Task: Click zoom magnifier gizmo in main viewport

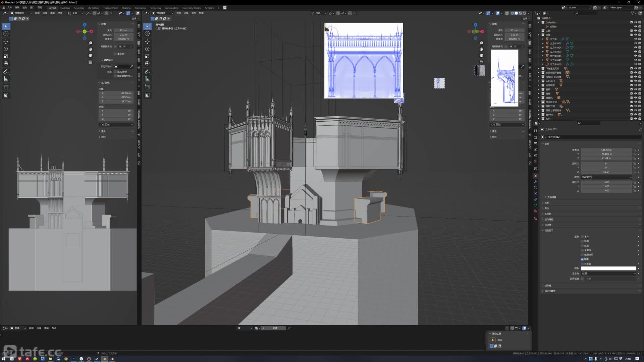Action: click(x=481, y=43)
